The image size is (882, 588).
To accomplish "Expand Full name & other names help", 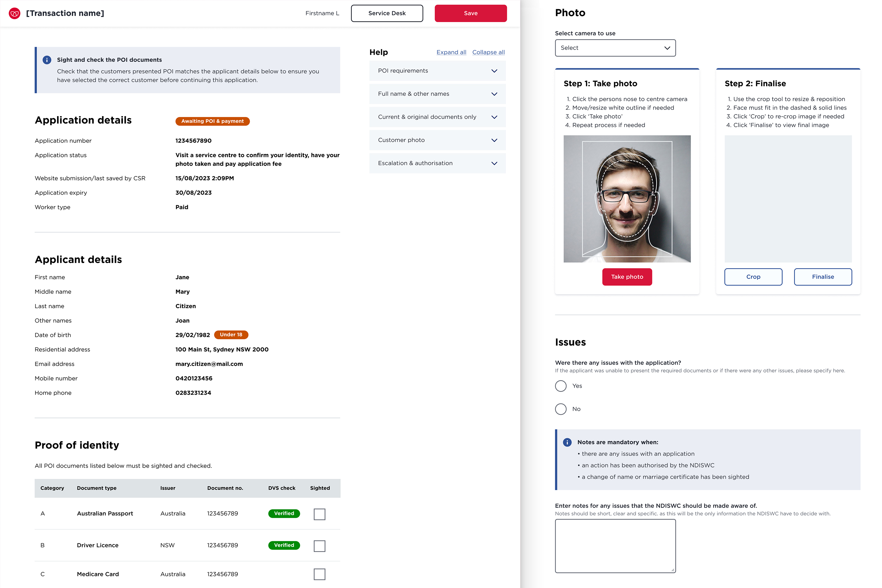I will click(438, 94).
